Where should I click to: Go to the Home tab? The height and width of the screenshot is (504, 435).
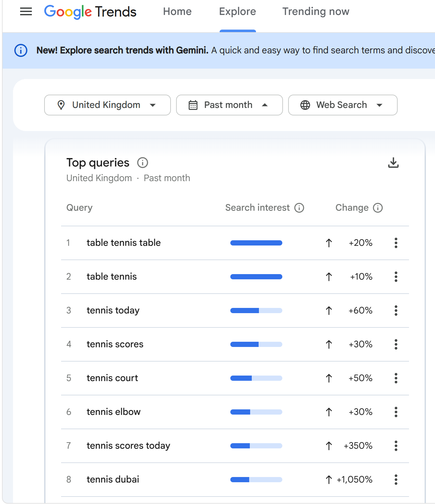click(177, 12)
